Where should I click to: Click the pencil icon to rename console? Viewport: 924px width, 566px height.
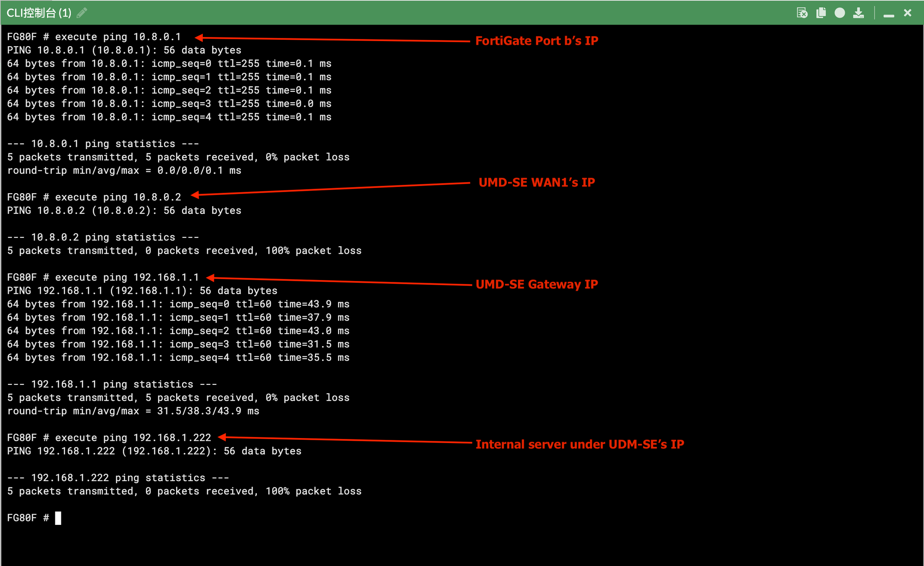click(82, 13)
